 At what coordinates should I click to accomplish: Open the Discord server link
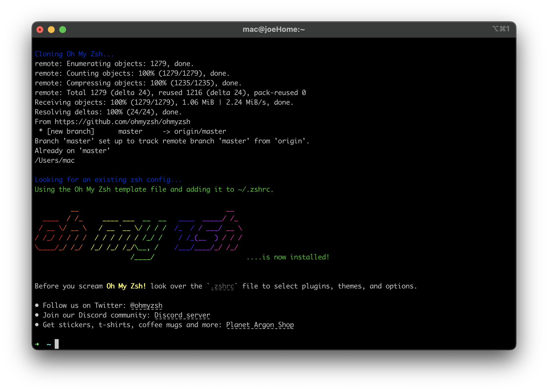(182, 315)
